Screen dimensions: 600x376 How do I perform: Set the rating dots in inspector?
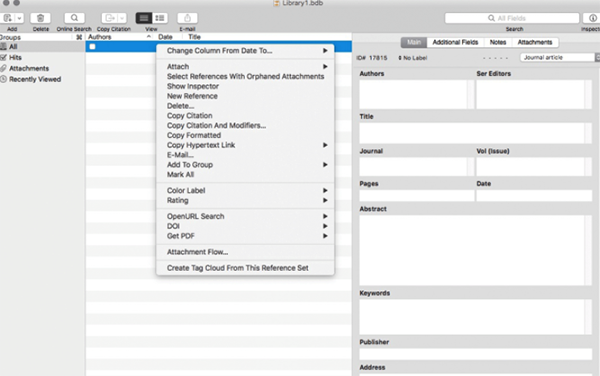pos(496,58)
